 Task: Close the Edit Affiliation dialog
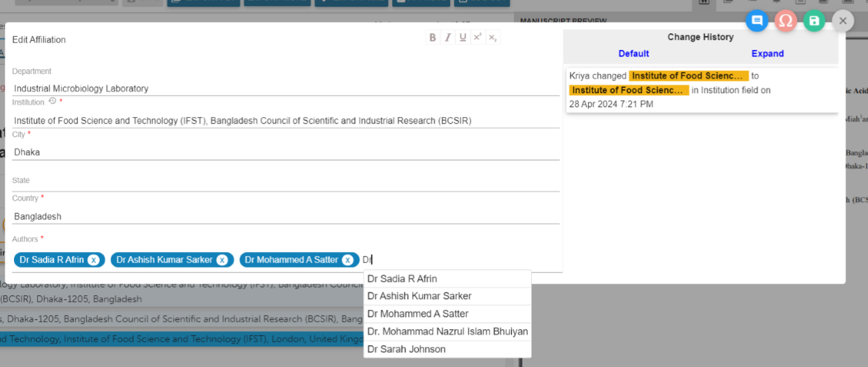point(843,21)
